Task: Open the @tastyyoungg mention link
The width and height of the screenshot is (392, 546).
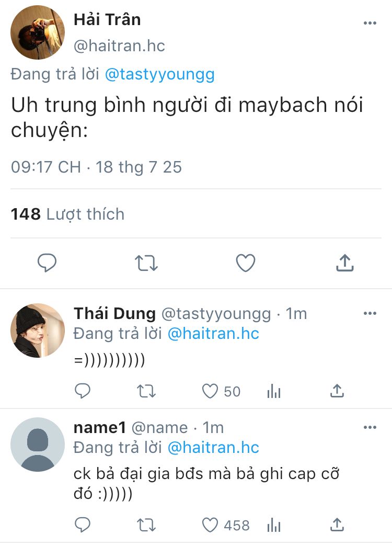Action: click(159, 74)
